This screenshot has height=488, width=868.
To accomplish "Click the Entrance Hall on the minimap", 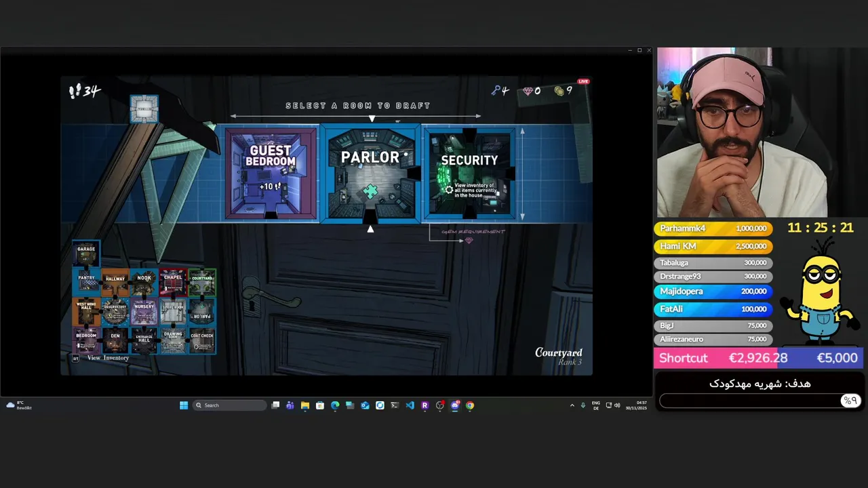I will [144, 340].
